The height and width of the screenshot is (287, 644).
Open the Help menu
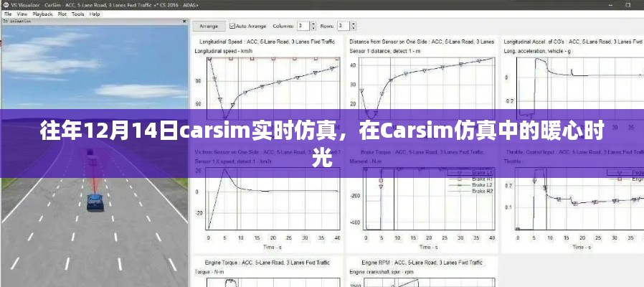point(94,14)
